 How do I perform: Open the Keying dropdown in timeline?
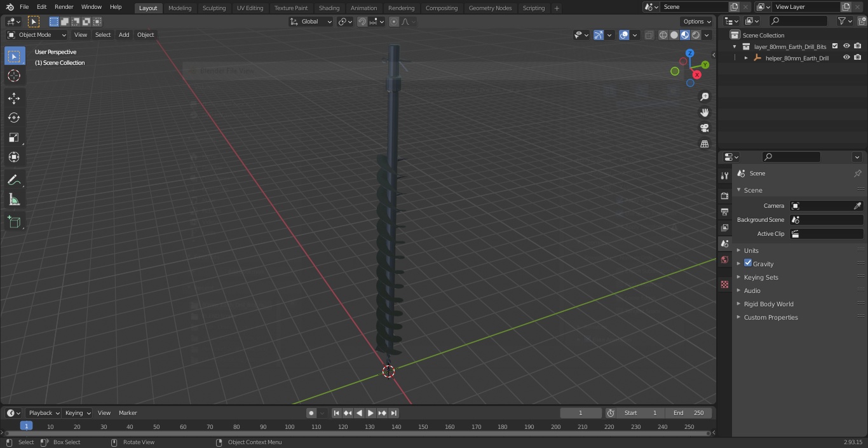click(78, 413)
